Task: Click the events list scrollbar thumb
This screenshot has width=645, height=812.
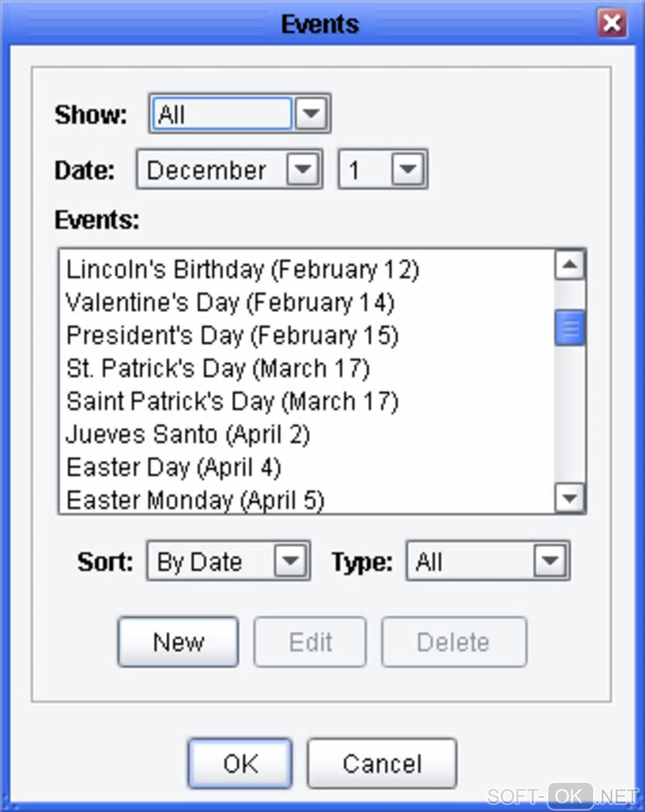Action: (570, 328)
